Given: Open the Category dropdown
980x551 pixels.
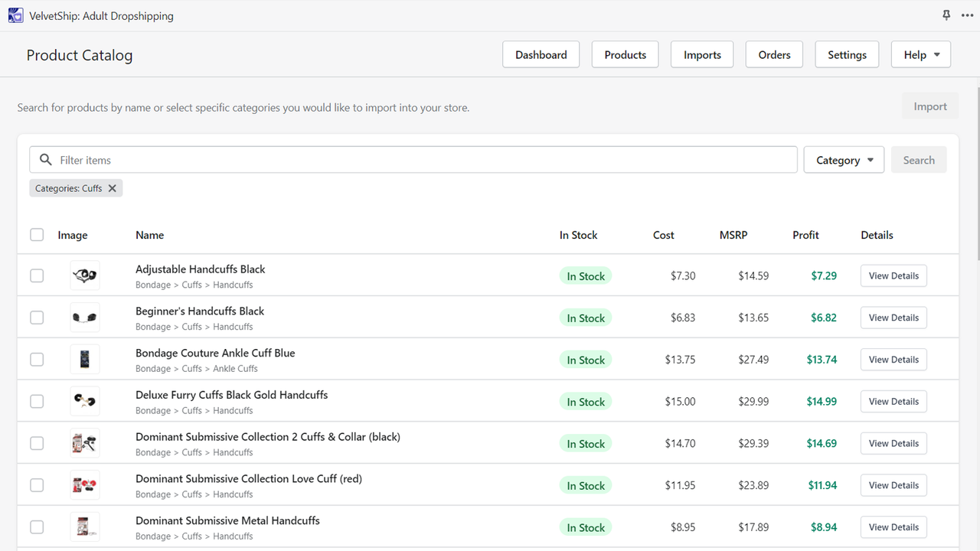Looking at the screenshot, I should point(844,160).
